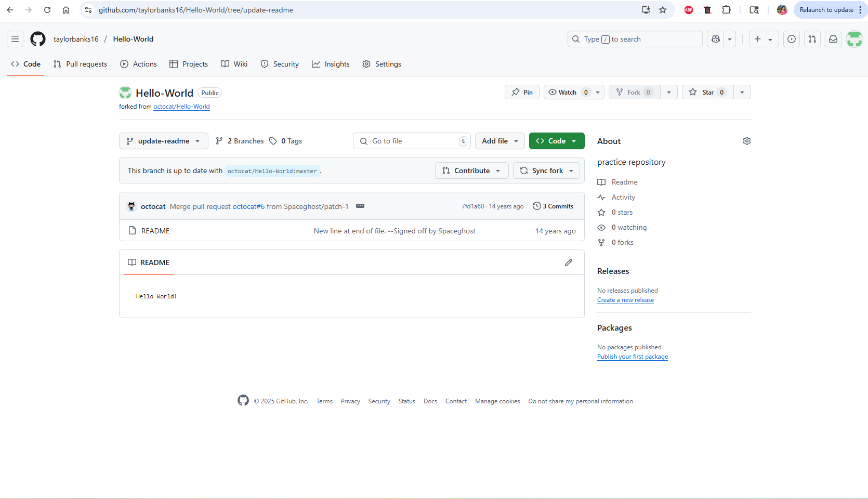
Task: Open the octocat#6 pull request link
Action: pos(248,206)
